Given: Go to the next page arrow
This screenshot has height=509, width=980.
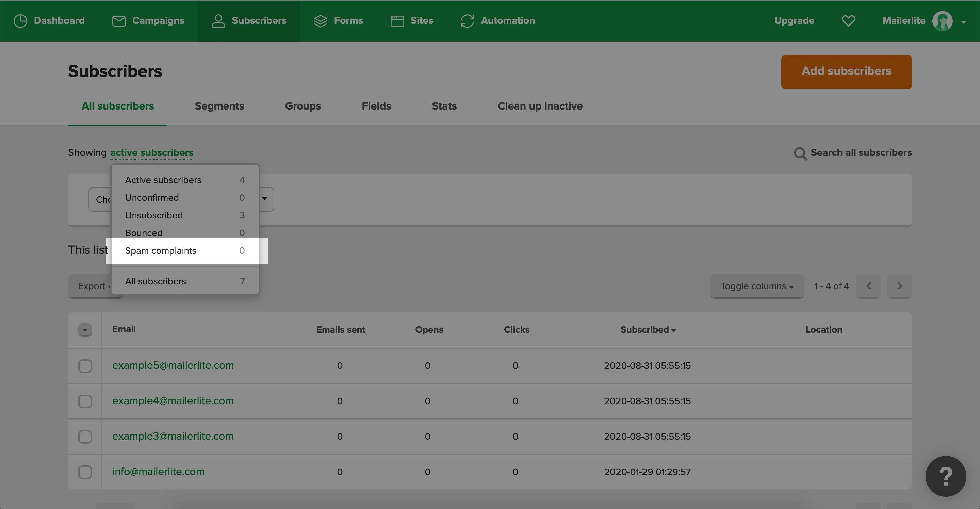Looking at the screenshot, I should click(x=899, y=286).
